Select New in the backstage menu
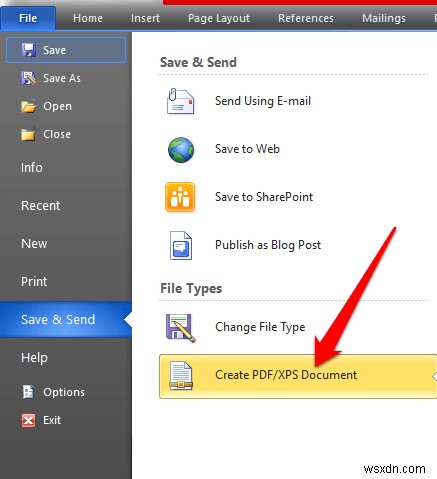 (x=34, y=244)
